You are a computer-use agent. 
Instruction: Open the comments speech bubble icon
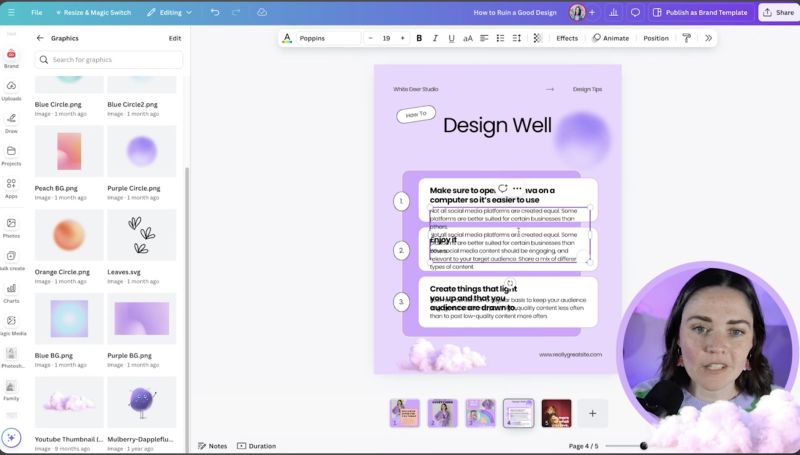(635, 12)
